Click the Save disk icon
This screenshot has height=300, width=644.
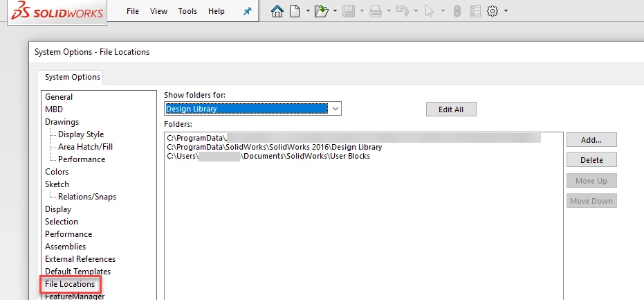click(x=349, y=11)
